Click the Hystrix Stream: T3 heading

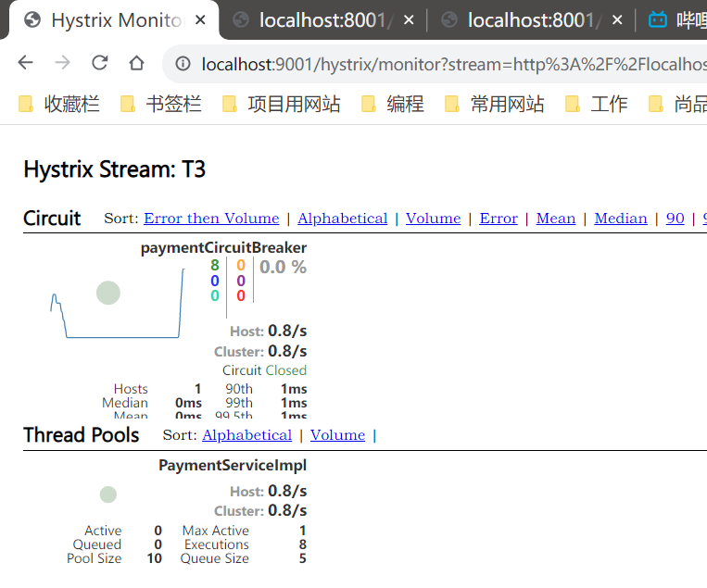click(x=115, y=169)
